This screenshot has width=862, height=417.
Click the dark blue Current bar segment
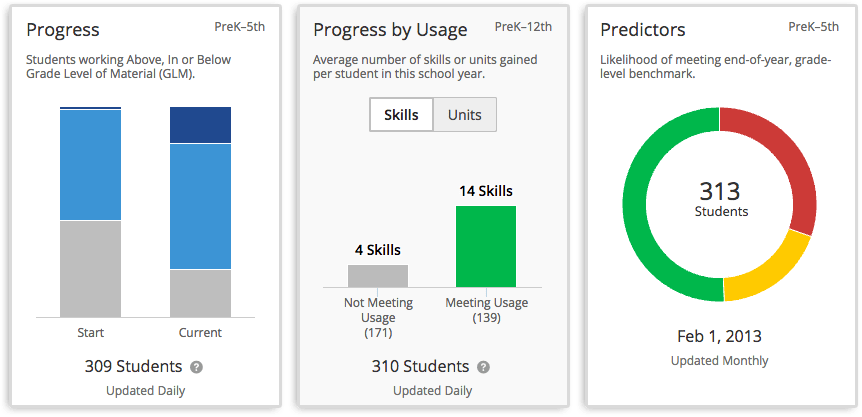(x=200, y=126)
